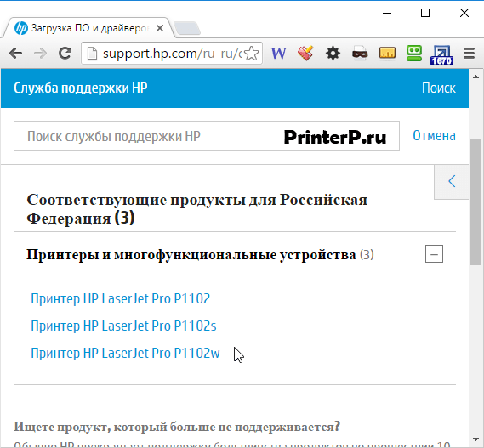The image size is (484, 448).
Task: Collapse the side panel with left chevron
Action: (x=452, y=182)
